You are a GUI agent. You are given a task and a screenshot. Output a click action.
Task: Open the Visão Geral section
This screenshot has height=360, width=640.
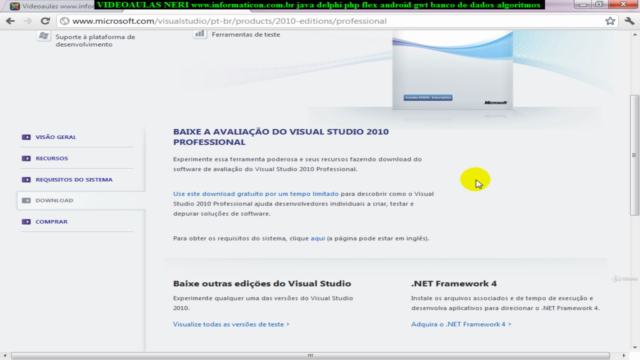(x=56, y=137)
